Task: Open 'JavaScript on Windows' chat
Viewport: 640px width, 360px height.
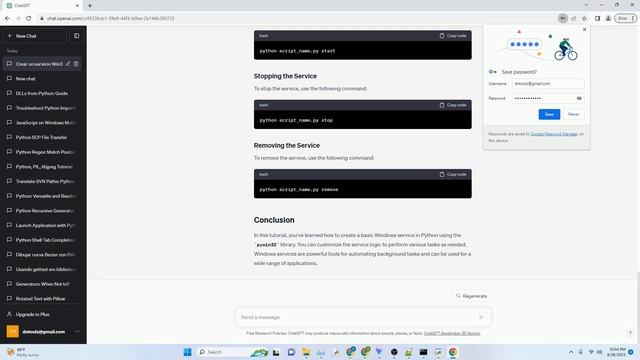Action: pos(42,122)
